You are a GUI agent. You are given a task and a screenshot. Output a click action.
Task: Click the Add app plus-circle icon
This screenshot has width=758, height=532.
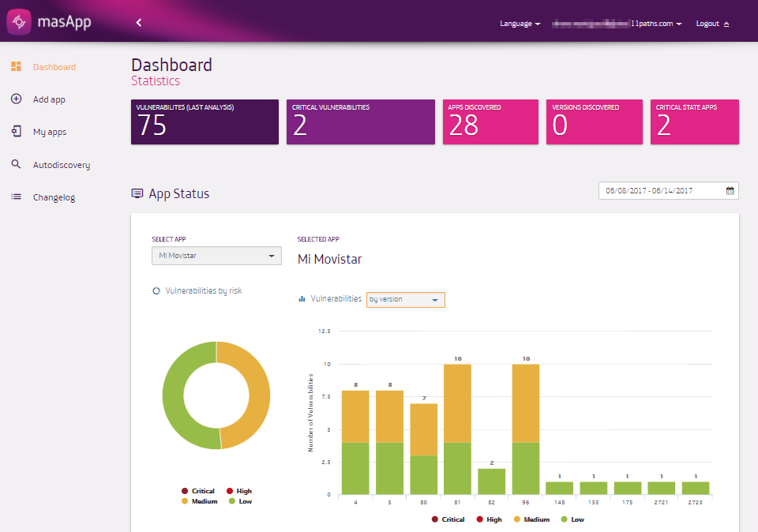pos(16,99)
